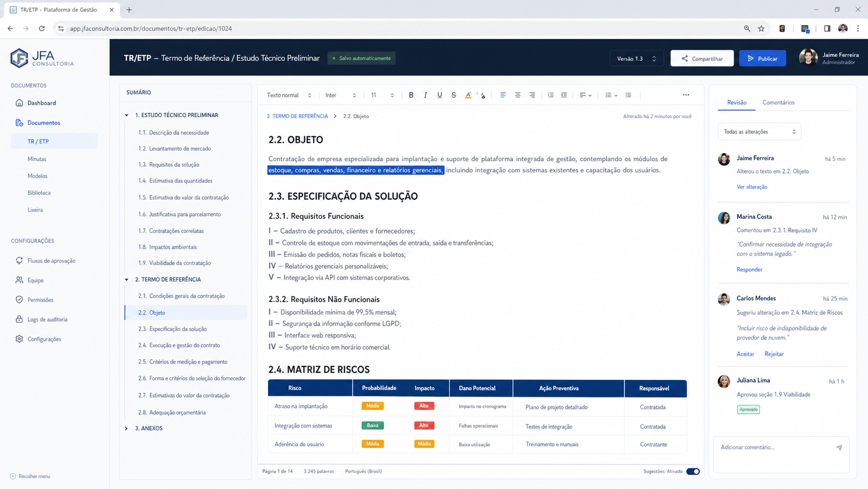
Task: Send comment with paper plane icon
Action: 839,447
